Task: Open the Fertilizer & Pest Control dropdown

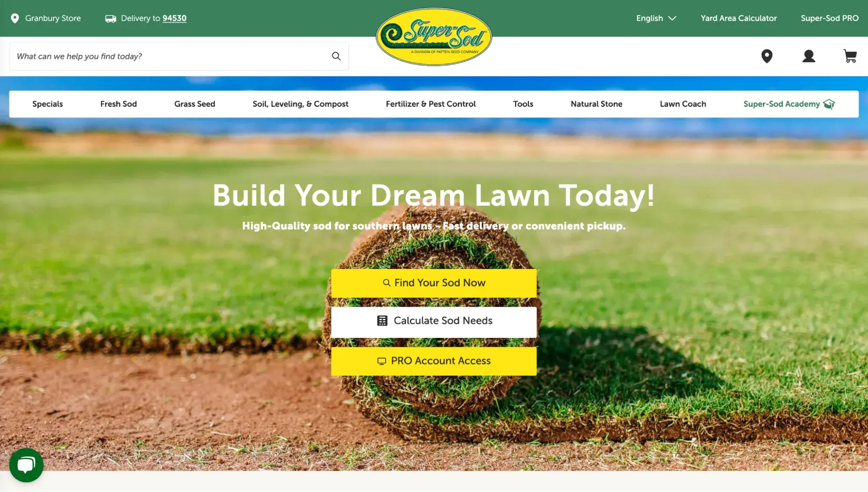Action: [x=430, y=104]
